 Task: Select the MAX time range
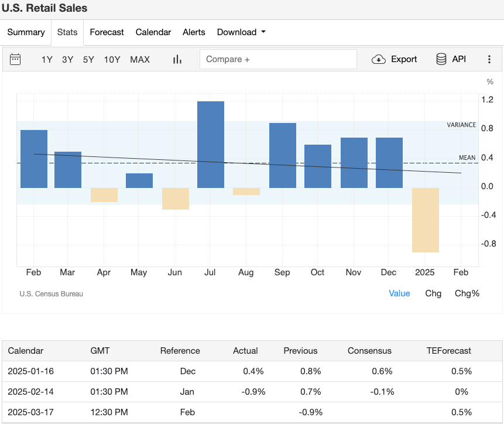click(140, 59)
